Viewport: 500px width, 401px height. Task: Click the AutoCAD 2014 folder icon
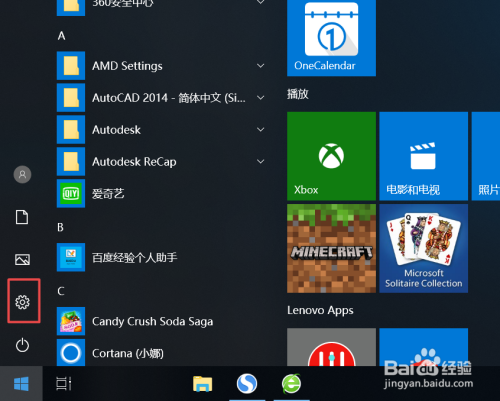tap(71, 98)
